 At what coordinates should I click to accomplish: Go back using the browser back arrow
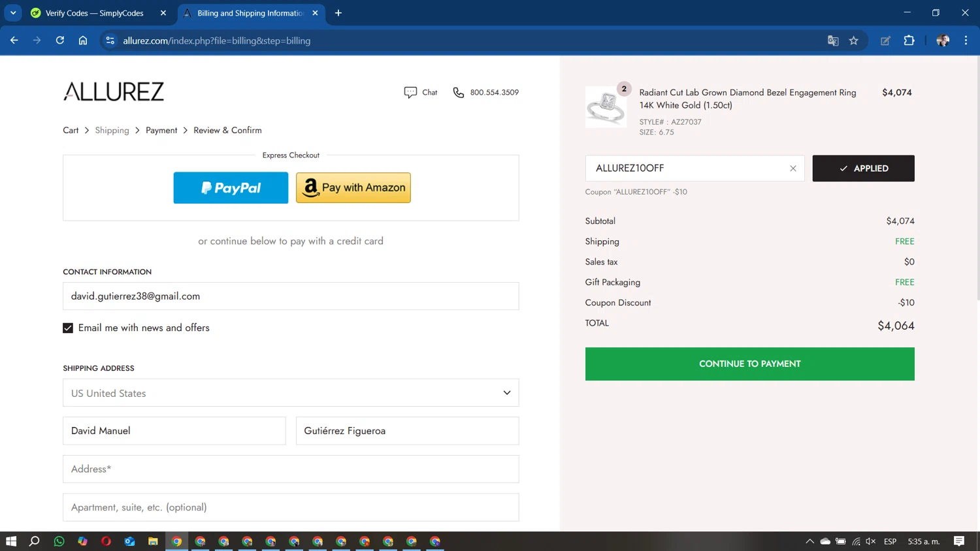click(14, 40)
